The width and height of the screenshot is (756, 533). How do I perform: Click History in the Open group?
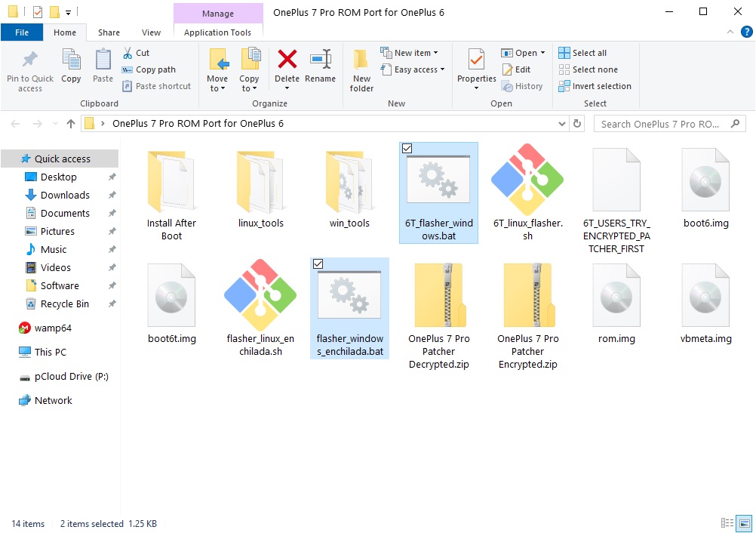pyautogui.click(x=522, y=86)
